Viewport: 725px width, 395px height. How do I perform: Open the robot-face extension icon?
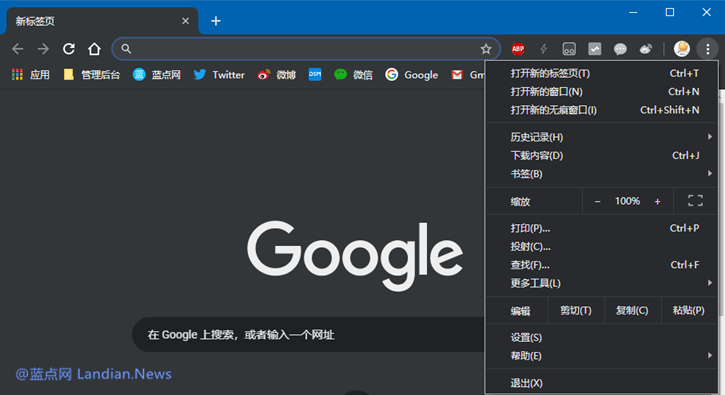point(569,49)
